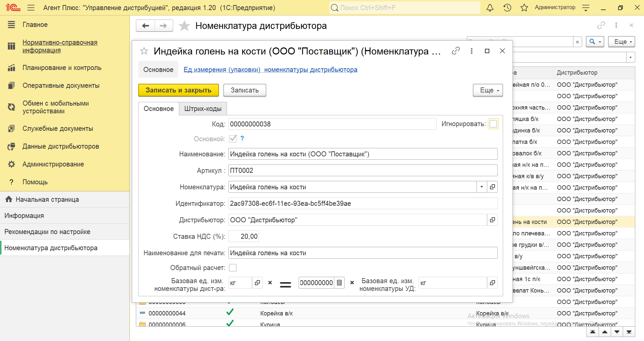
Task: Switch to Начальная страница open tab
Action: 65,199
